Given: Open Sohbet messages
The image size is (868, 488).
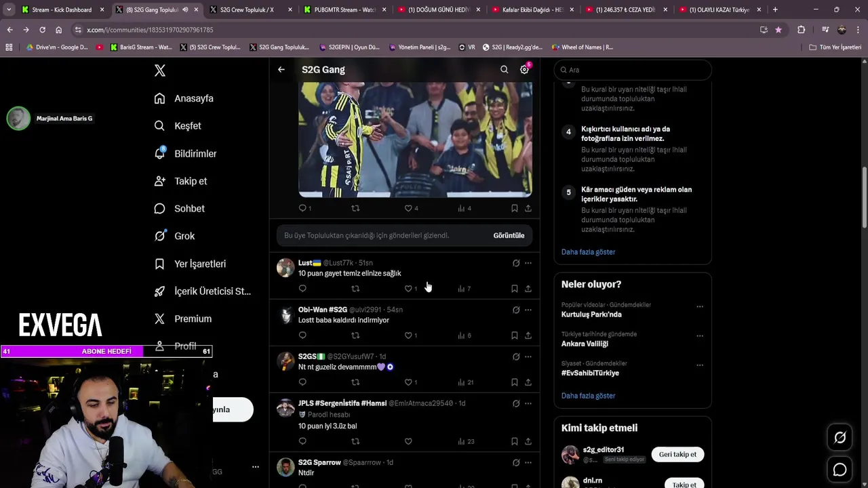Looking at the screenshot, I should coord(179,209).
